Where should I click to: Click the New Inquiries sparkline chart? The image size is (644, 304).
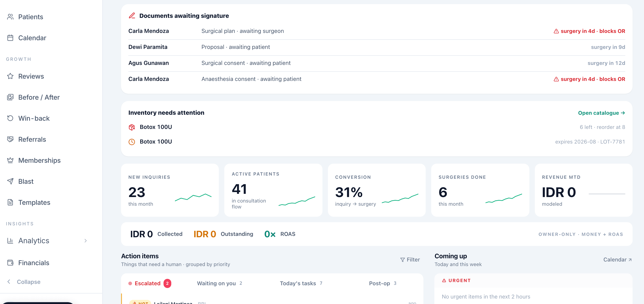pyautogui.click(x=193, y=197)
